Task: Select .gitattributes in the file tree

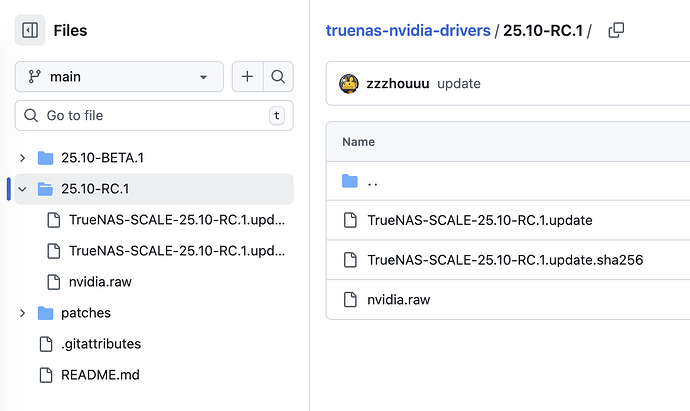Action: point(101,344)
